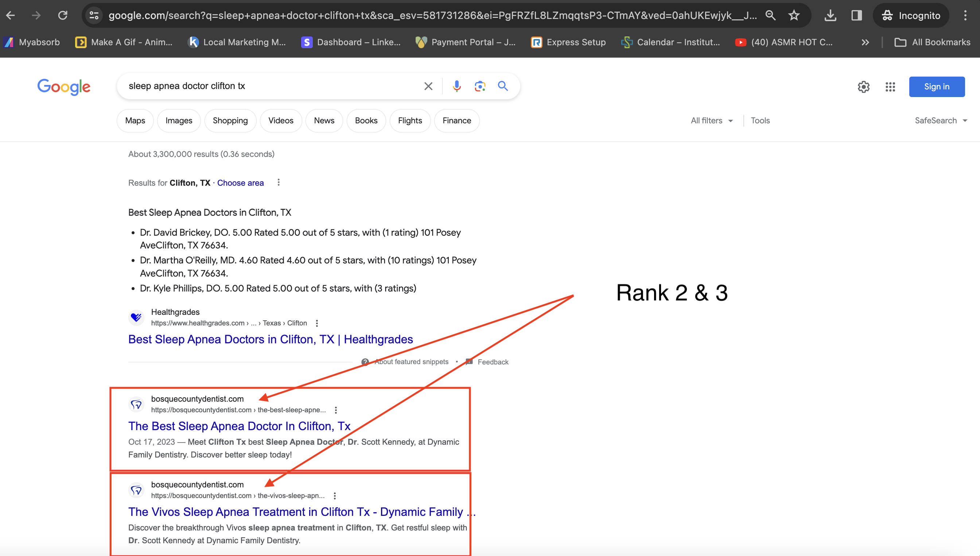The width and height of the screenshot is (980, 556).
Task: Switch to the Shopping results tab
Action: tap(230, 121)
